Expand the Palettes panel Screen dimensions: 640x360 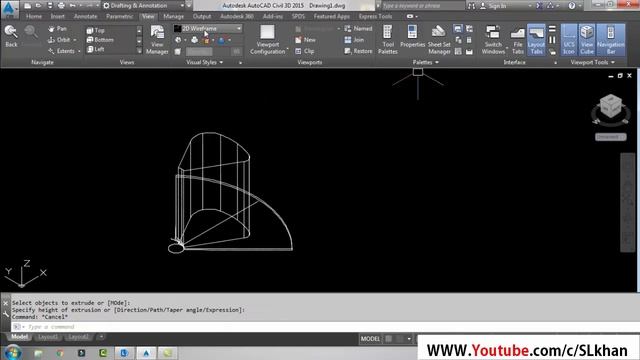point(425,62)
